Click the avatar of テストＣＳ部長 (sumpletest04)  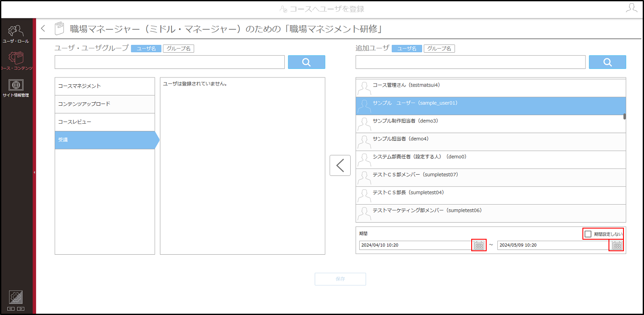pyautogui.click(x=364, y=196)
